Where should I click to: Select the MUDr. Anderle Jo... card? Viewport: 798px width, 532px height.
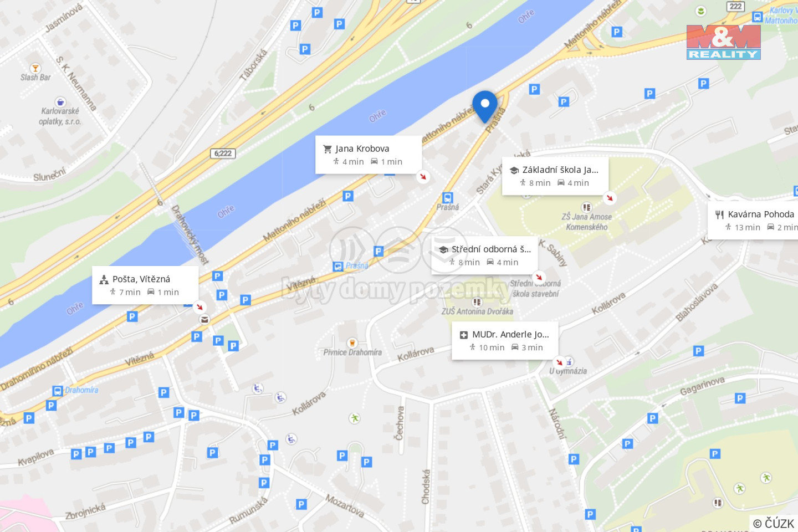(505, 341)
